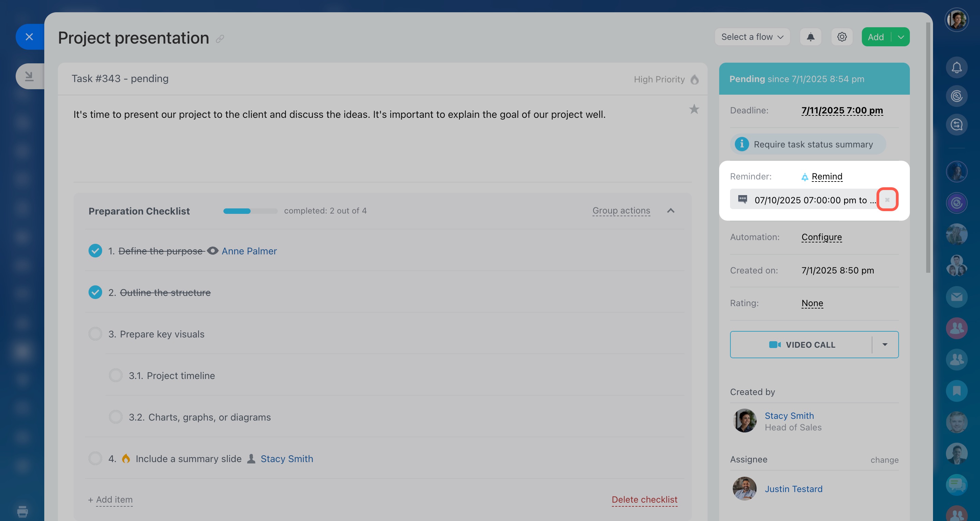Click Pending since status banner
This screenshot has width=980, height=521.
814,79
